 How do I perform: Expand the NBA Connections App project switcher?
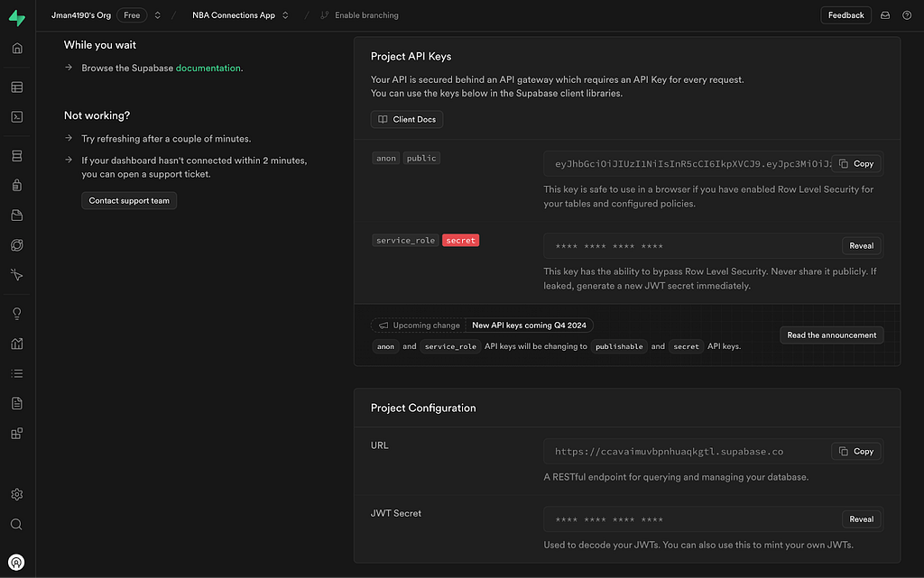click(285, 15)
